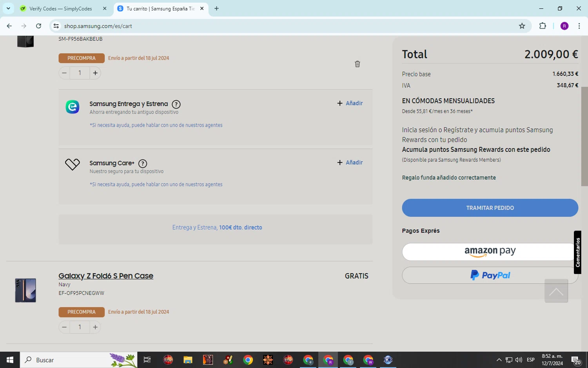Open the Windows Start menu

pyautogui.click(x=10, y=360)
